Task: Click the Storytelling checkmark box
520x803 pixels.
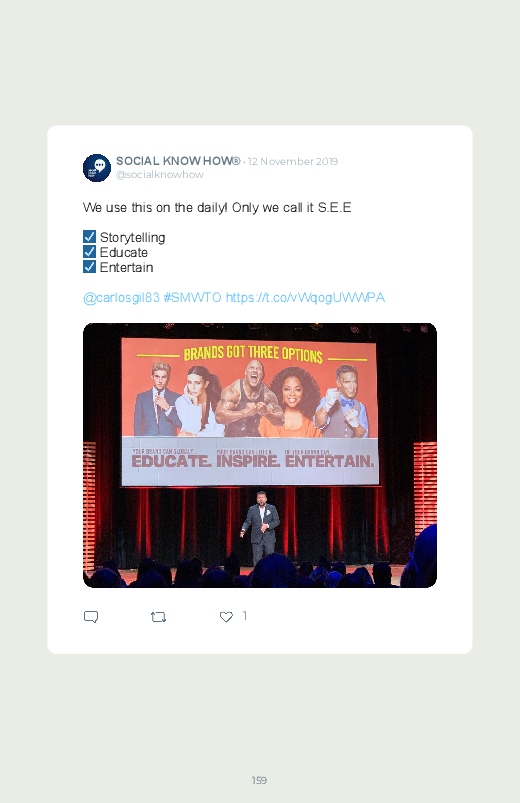Action: pos(89,237)
